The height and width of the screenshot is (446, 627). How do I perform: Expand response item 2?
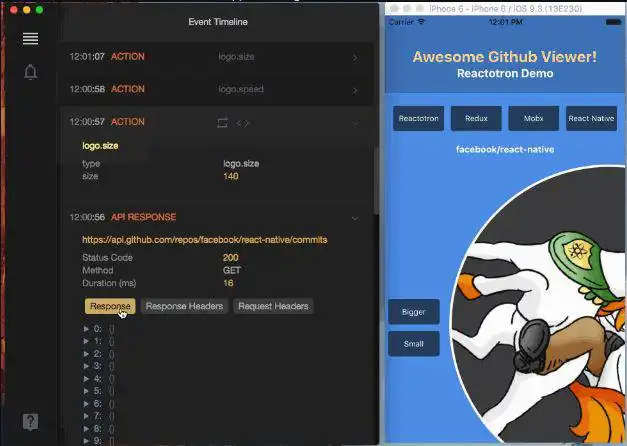[86, 354]
